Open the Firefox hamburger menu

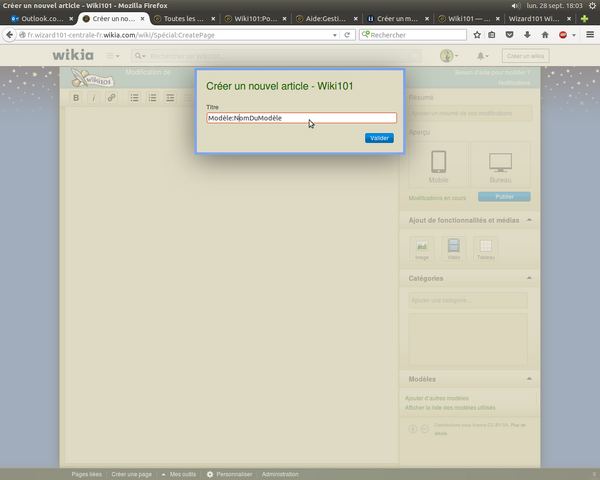[590, 35]
